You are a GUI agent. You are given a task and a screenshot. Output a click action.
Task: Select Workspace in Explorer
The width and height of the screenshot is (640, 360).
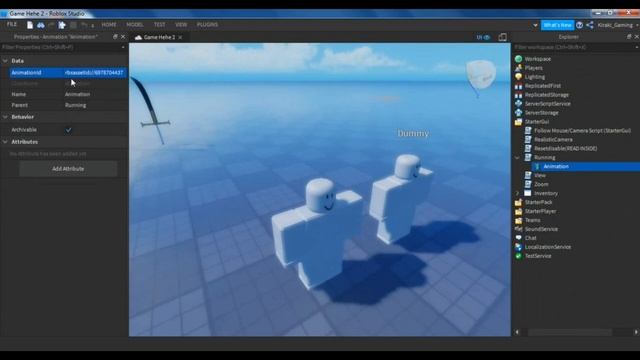(x=538, y=59)
